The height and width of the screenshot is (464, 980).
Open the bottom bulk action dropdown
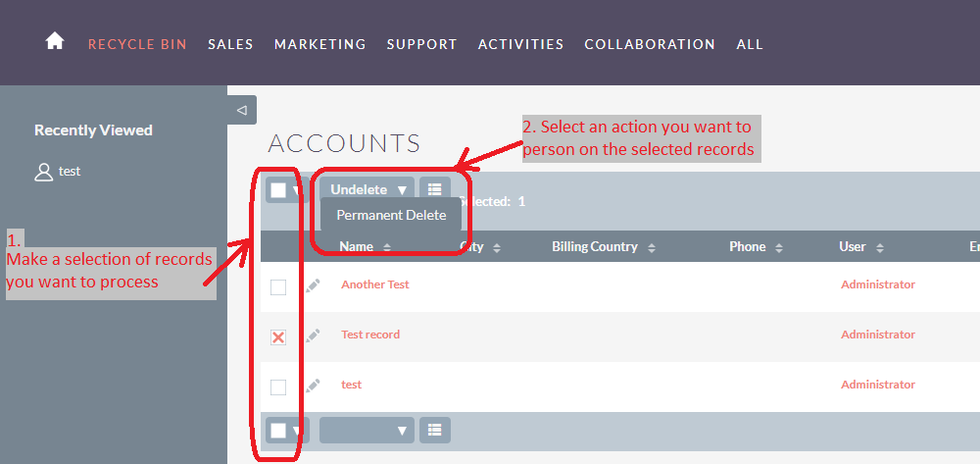click(x=367, y=431)
